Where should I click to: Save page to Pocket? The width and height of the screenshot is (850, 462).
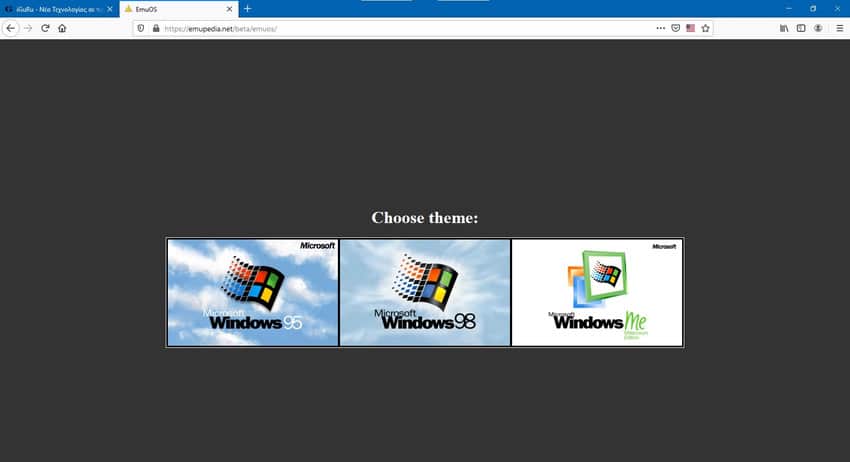675,28
